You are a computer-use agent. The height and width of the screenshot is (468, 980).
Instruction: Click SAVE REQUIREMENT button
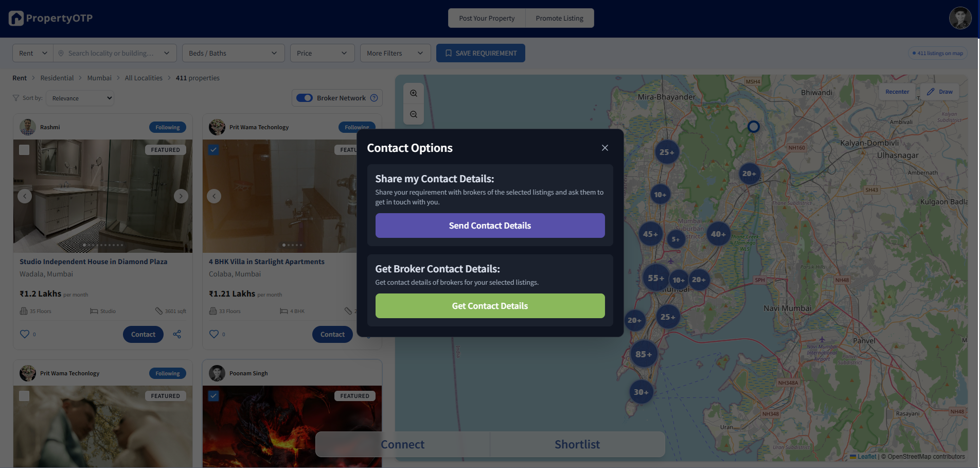480,53
